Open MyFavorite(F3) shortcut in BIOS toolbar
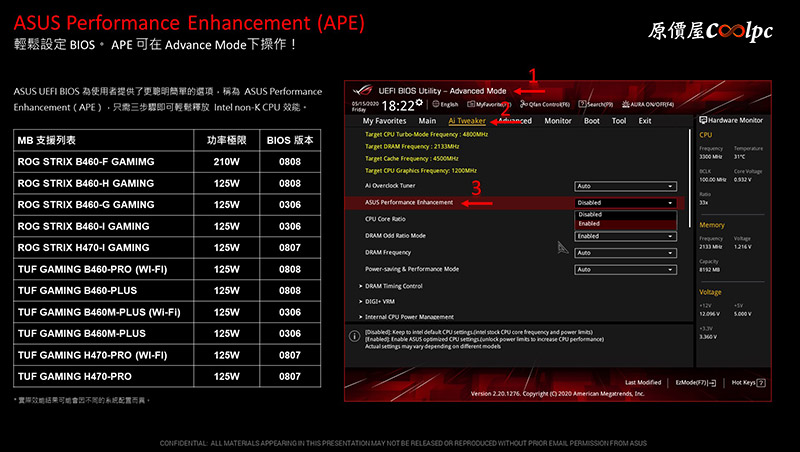Image resolution: width=800 pixels, height=452 pixels. [489, 104]
